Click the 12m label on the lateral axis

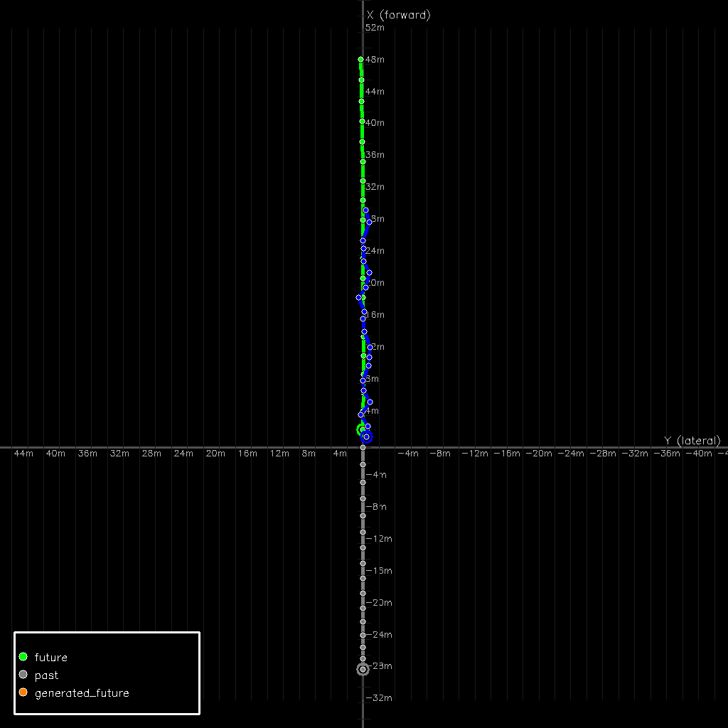point(279,453)
